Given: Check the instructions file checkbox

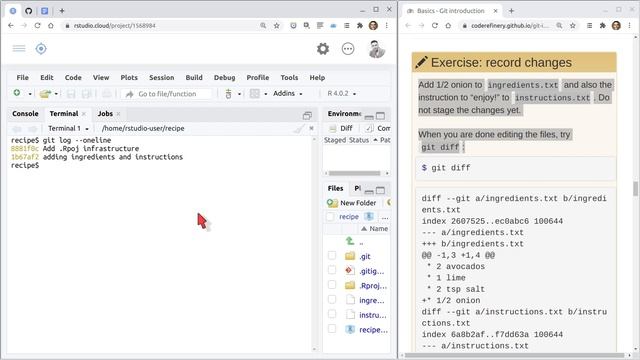Looking at the screenshot, I should 332,314.
